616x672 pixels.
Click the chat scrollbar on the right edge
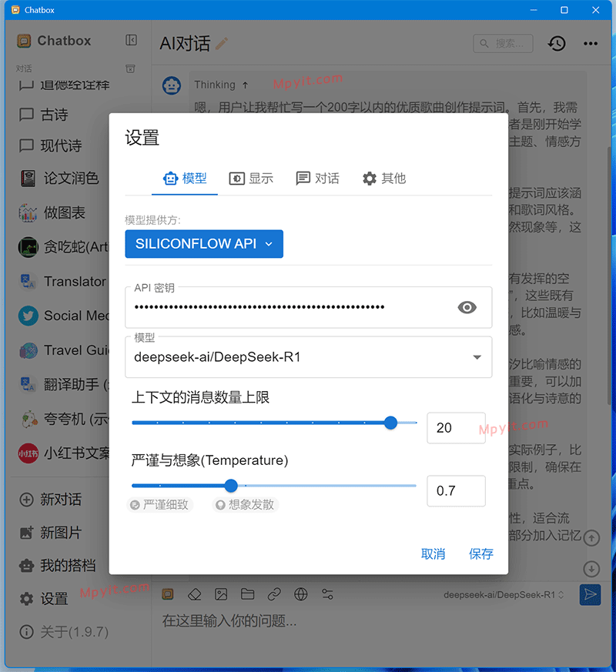[x=609, y=276]
